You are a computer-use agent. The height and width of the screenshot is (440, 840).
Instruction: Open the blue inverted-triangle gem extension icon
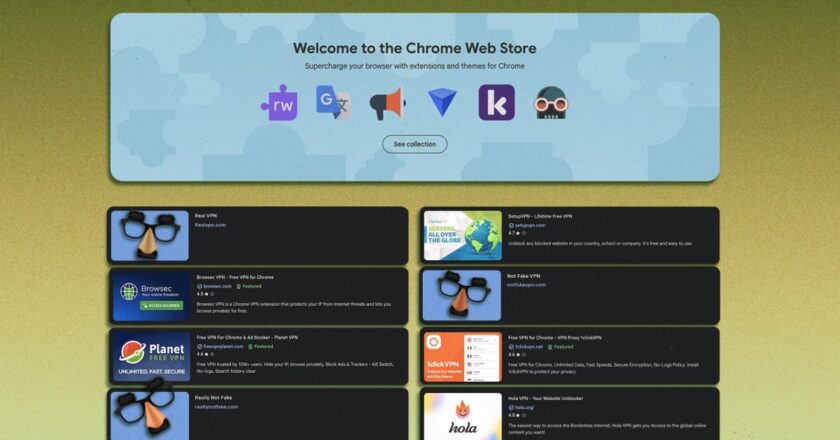(442, 102)
